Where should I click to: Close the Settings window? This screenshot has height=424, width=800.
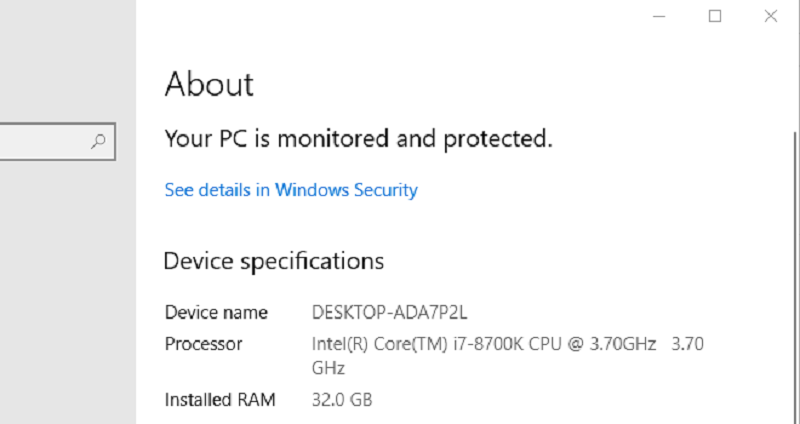[x=770, y=16]
